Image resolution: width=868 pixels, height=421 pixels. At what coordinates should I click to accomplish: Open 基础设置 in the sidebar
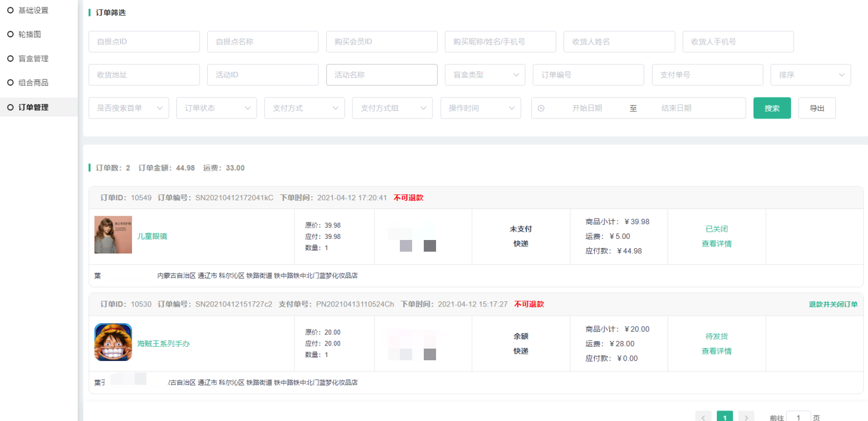(x=33, y=10)
